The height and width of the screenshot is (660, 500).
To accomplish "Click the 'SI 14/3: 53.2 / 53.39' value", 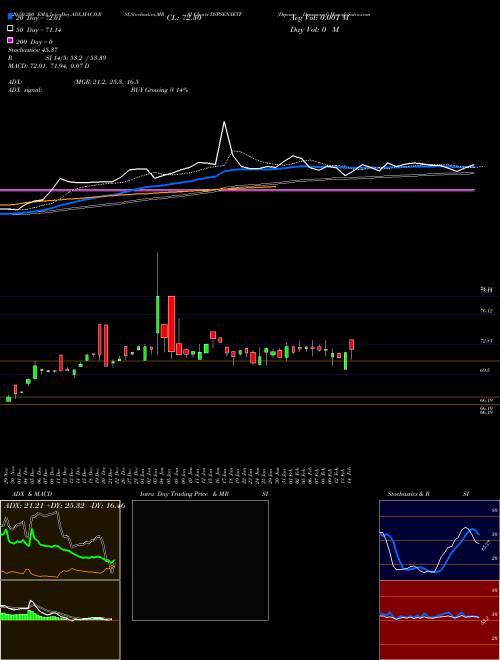I will click(76, 58).
